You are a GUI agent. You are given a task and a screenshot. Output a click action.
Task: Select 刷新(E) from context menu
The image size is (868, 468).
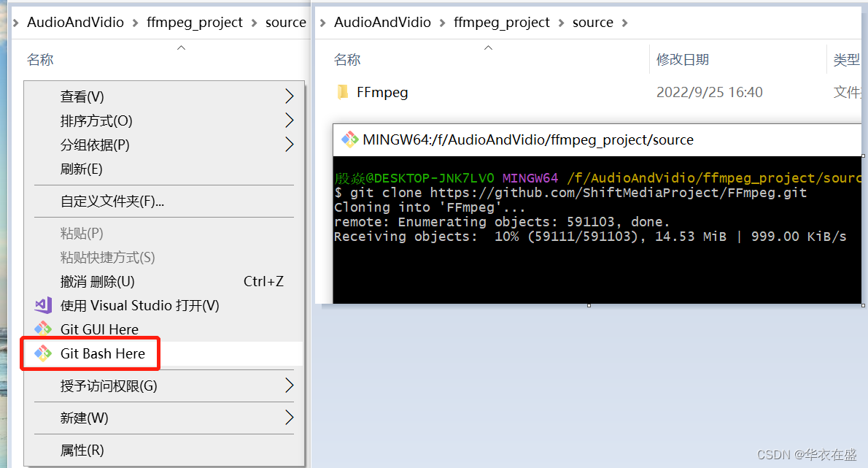(x=80, y=169)
